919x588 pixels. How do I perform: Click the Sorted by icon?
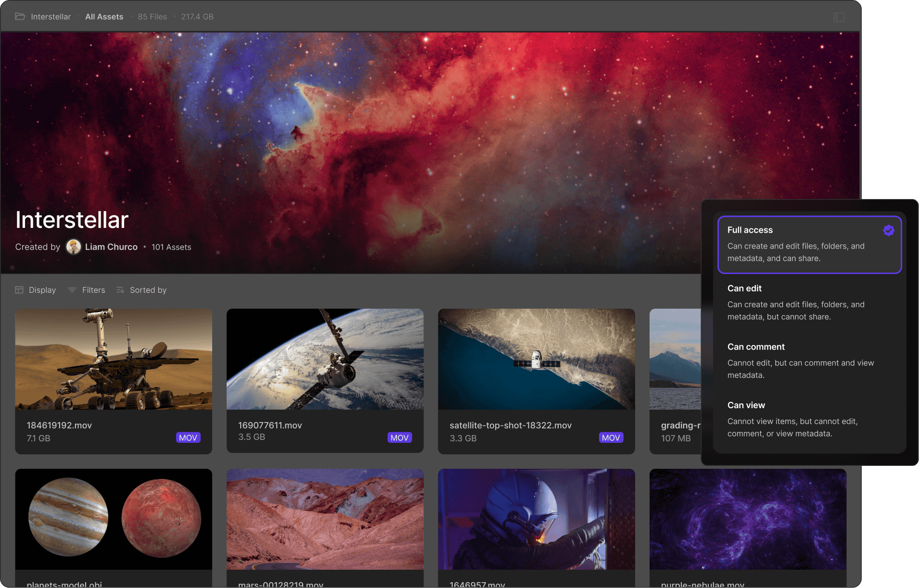click(120, 290)
